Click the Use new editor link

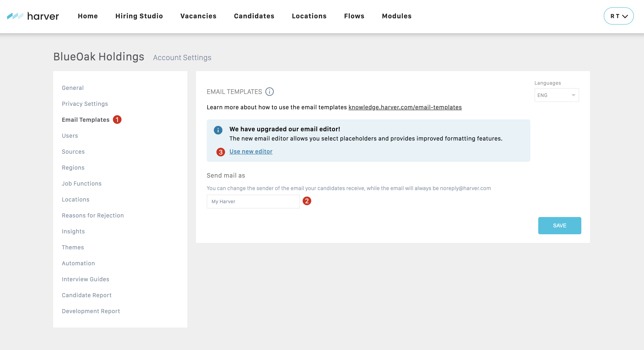[251, 151]
